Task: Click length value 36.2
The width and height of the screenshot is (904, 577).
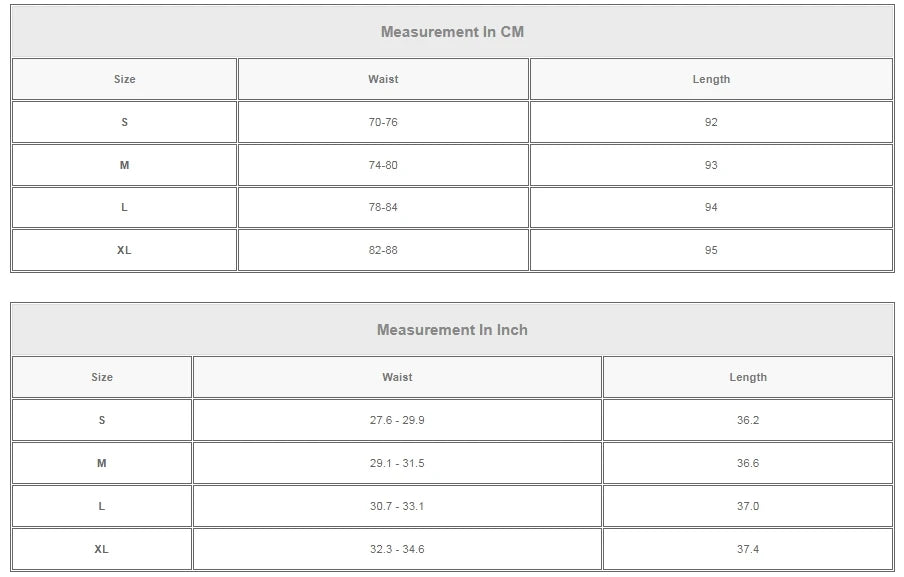Action: 748,420
